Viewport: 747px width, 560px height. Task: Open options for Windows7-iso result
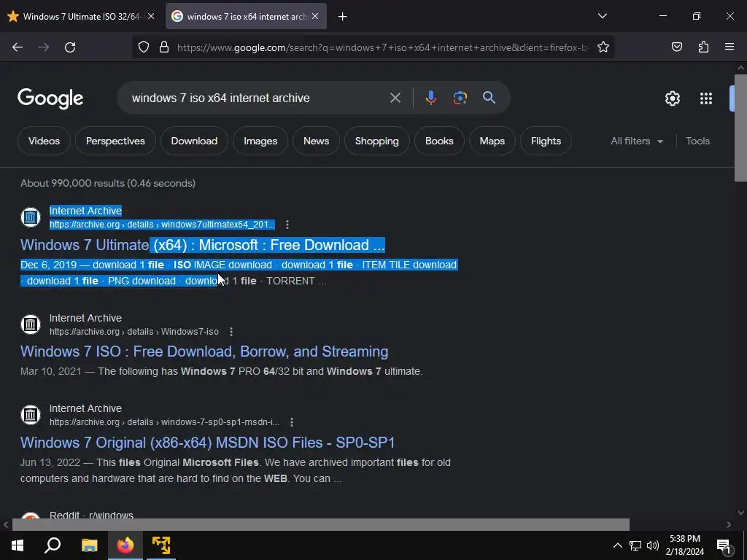pyautogui.click(x=231, y=332)
